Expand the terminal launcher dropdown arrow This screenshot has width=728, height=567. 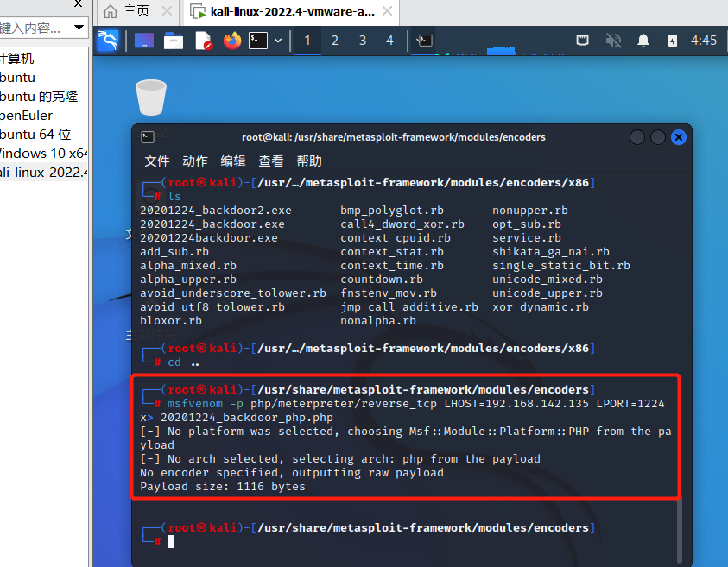(278, 41)
